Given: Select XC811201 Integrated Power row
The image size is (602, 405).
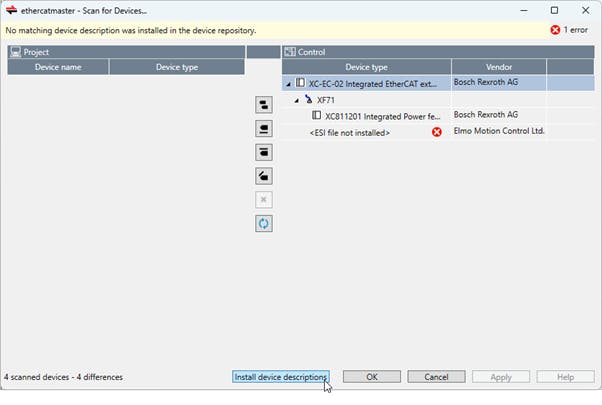Looking at the screenshot, I should (438, 116).
